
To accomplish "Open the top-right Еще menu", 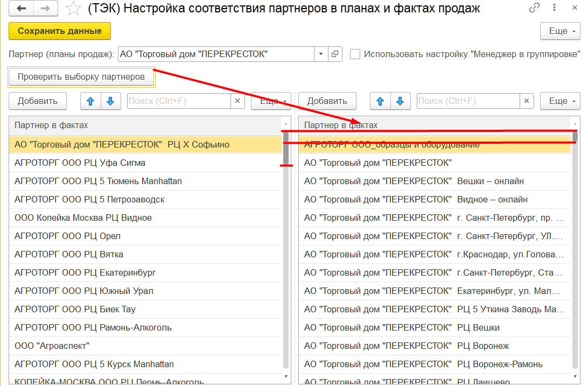I will 560,31.
